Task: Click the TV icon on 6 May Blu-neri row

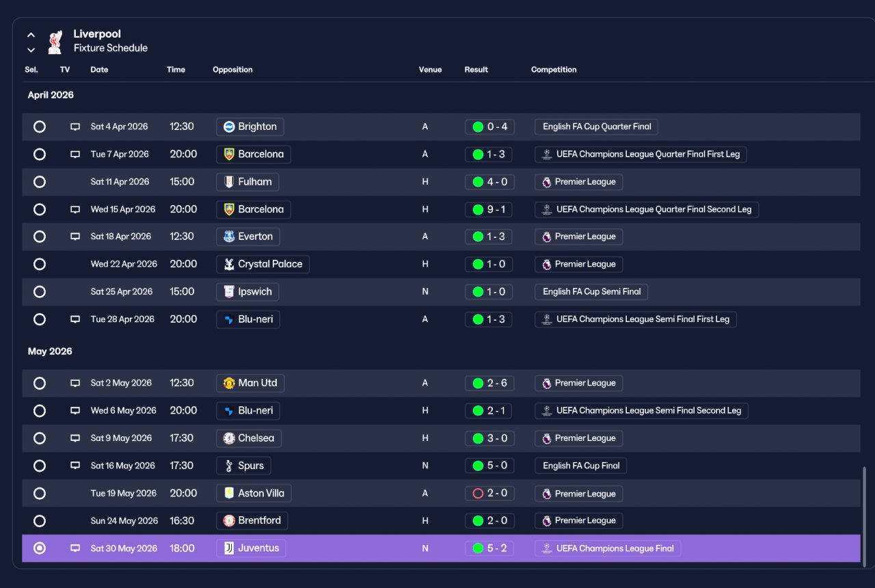Action: pyautogui.click(x=75, y=411)
